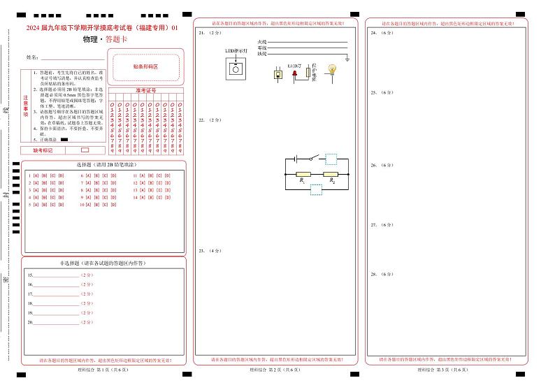Click the answer blank for question 15

pyautogui.click(x=56, y=275)
